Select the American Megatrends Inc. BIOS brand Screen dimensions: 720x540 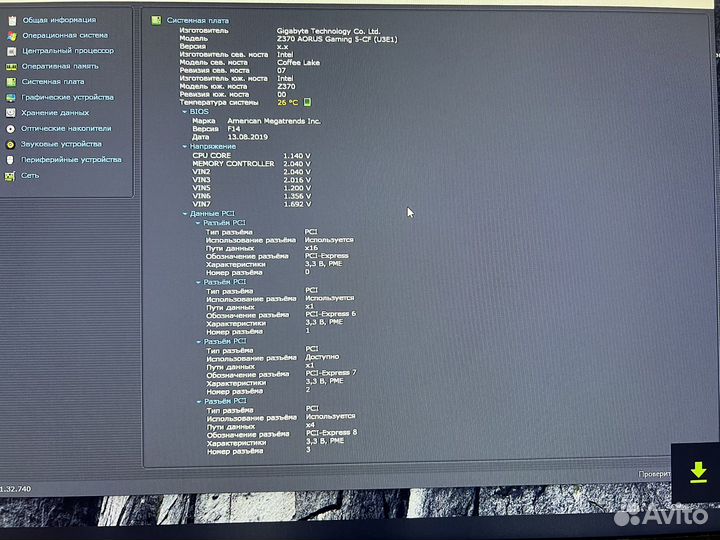pos(274,121)
